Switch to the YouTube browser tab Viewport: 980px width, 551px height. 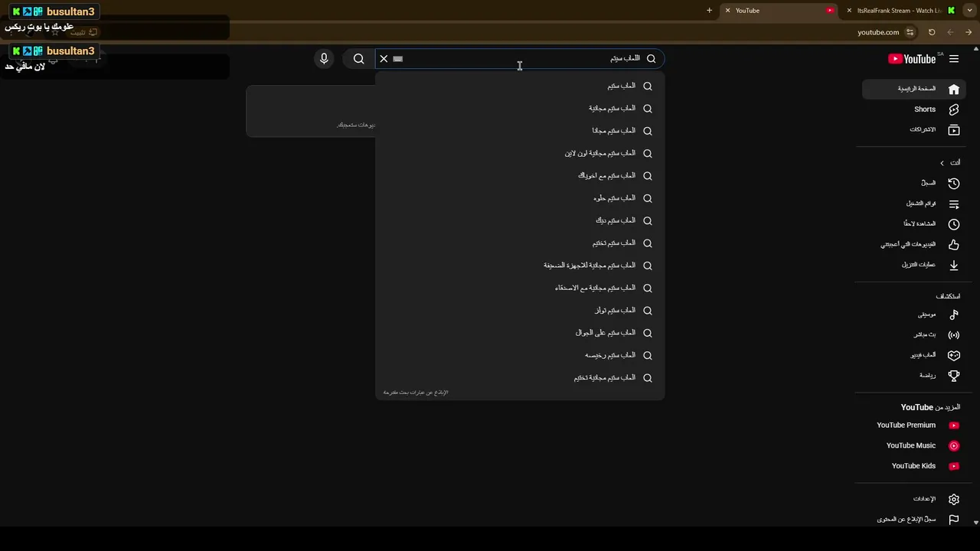[x=779, y=11]
